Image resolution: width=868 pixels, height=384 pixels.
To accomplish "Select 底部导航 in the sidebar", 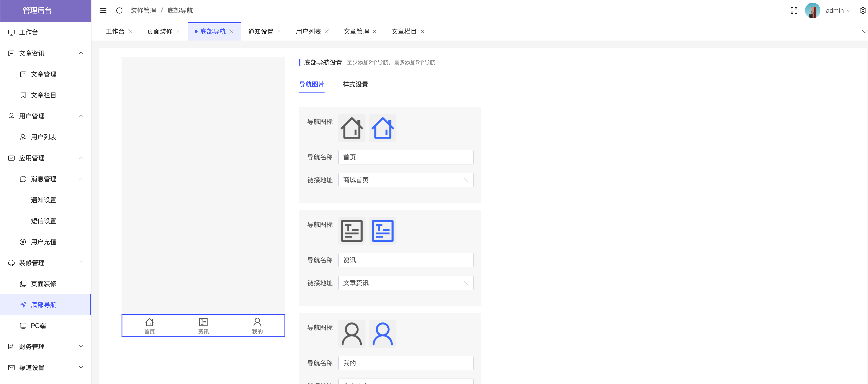I will [x=46, y=305].
